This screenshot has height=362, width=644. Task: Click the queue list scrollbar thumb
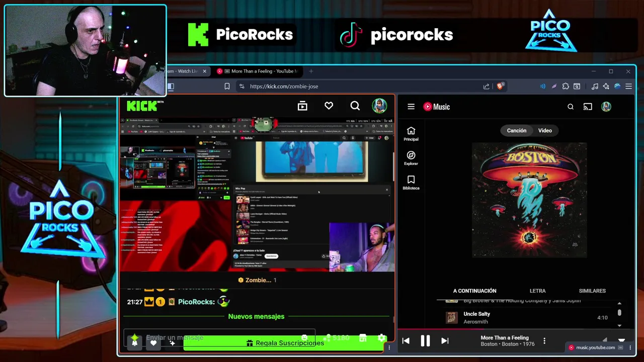tap(619, 312)
